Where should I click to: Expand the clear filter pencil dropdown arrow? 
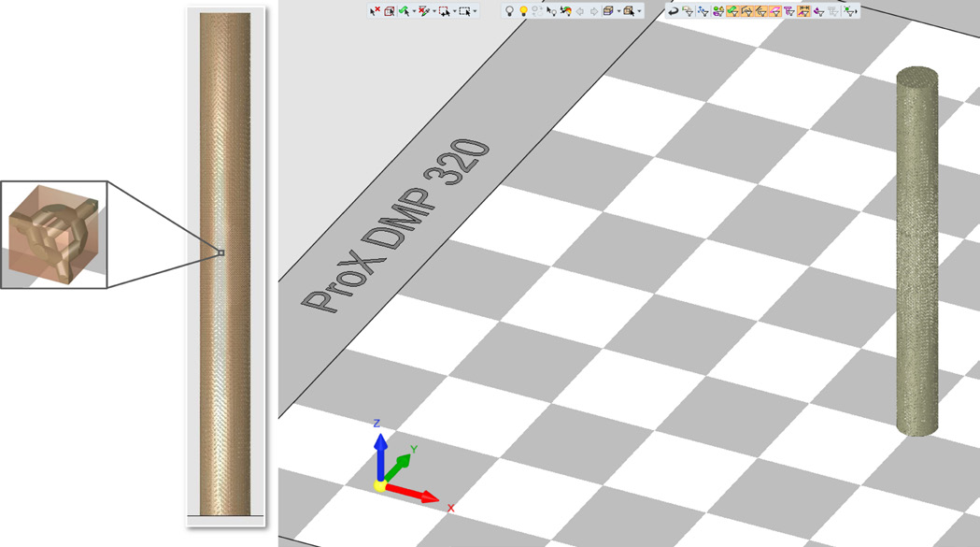[434, 11]
